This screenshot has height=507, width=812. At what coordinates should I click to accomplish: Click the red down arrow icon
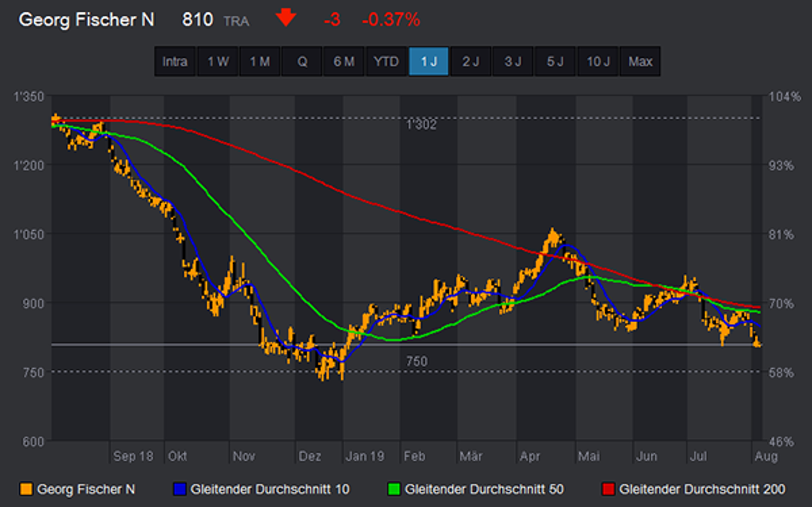point(285,18)
